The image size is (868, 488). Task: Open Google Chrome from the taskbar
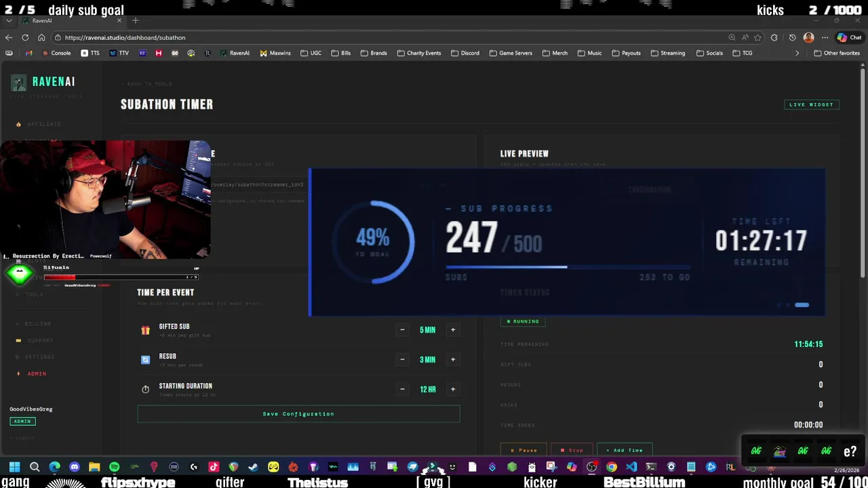[611, 467]
